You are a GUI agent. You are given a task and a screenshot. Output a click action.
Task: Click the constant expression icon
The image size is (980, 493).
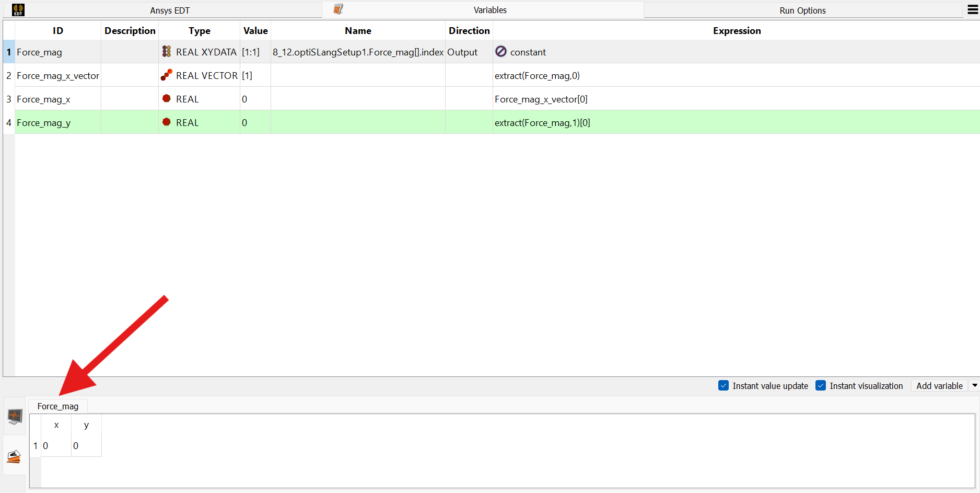[501, 51]
